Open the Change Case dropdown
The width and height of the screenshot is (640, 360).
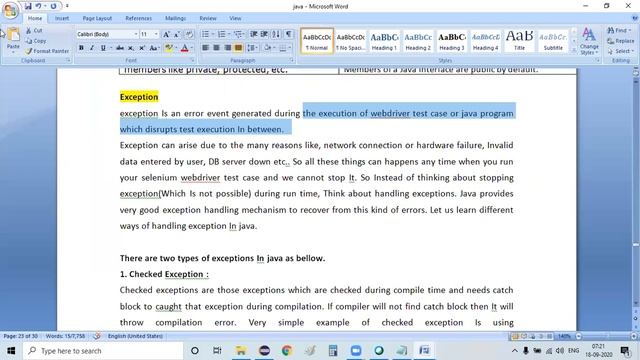[154, 48]
